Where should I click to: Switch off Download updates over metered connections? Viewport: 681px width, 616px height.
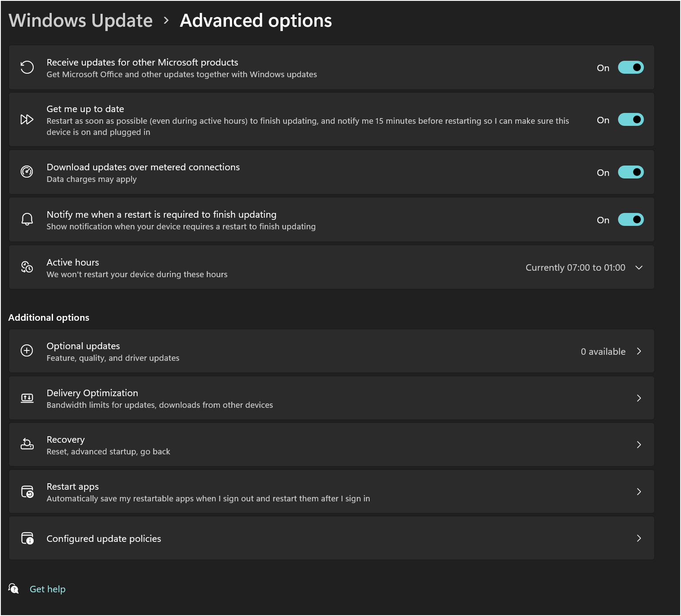point(631,172)
